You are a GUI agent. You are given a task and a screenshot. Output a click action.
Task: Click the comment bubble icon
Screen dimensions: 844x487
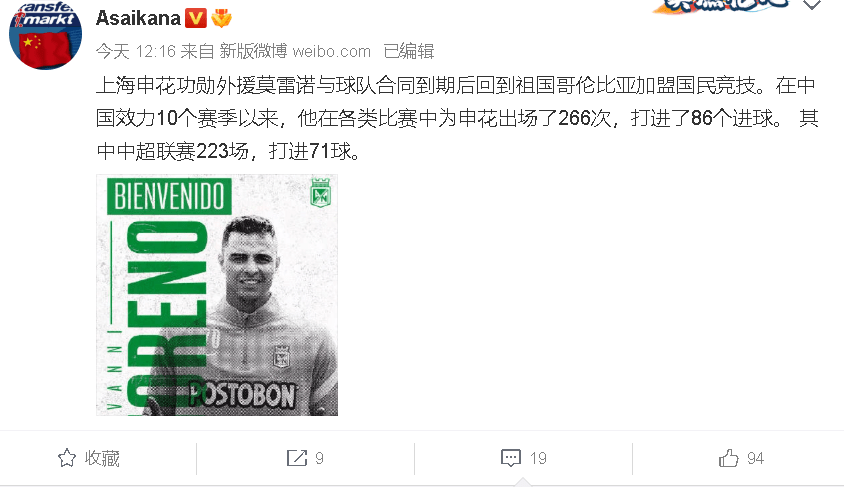pos(510,458)
